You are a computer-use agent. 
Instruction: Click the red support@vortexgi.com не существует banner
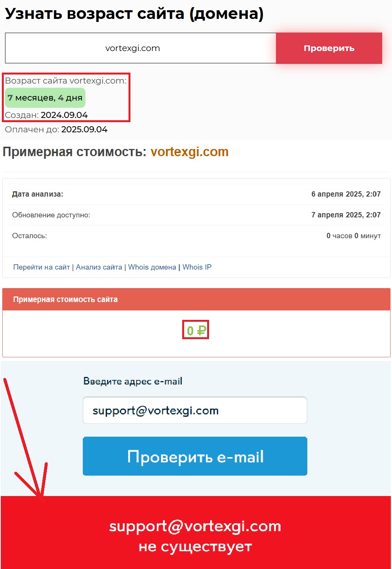196,532
